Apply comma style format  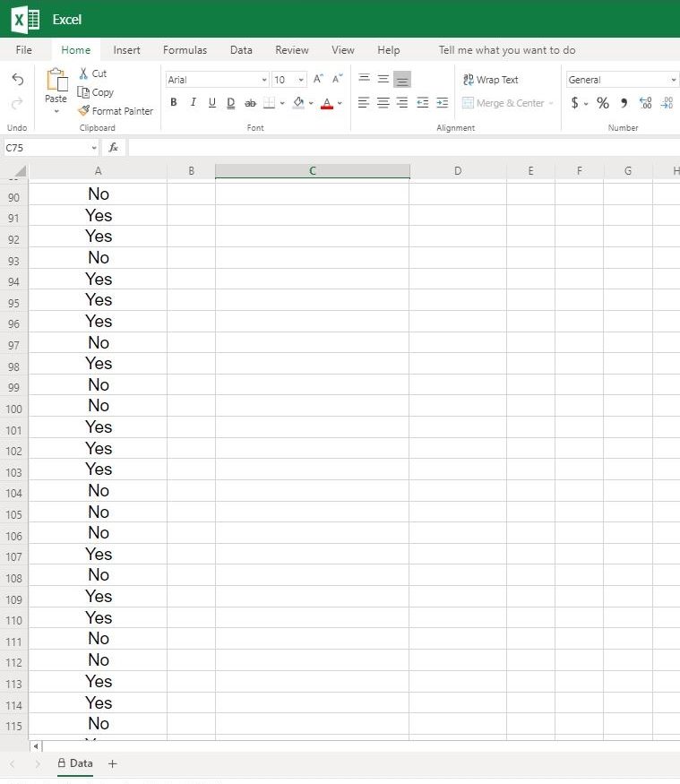624,103
